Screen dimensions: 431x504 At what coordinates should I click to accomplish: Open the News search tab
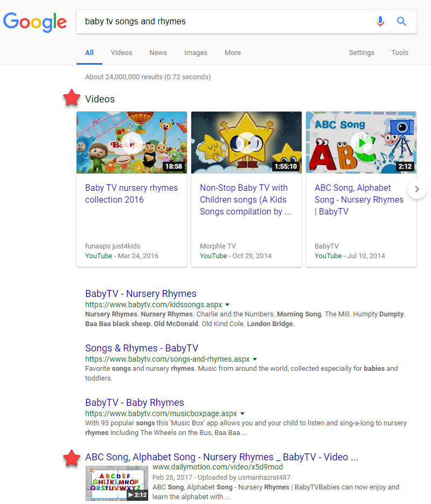(158, 53)
